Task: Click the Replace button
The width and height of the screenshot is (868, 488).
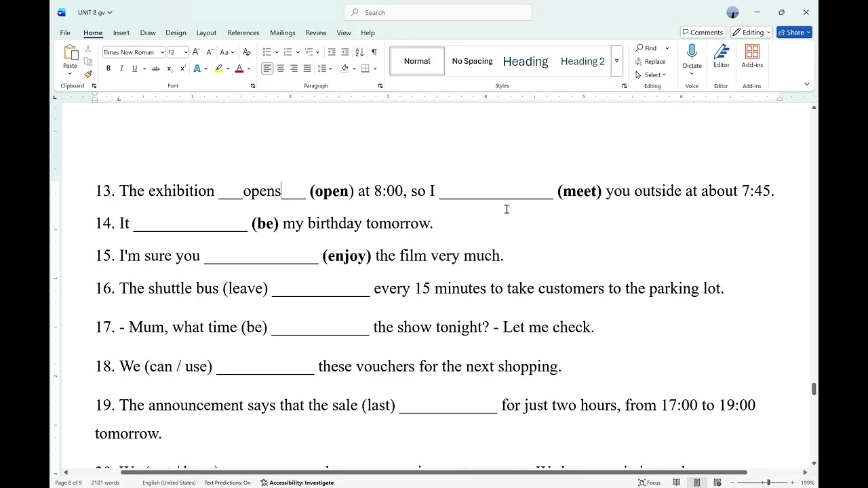Action: (x=651, y=62)
